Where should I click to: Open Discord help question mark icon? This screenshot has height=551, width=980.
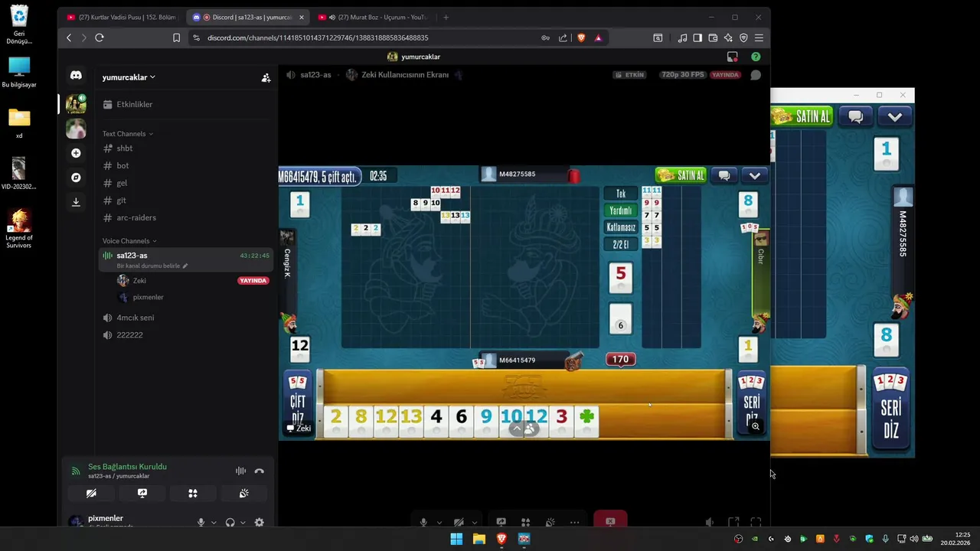[x=756, y=57]
